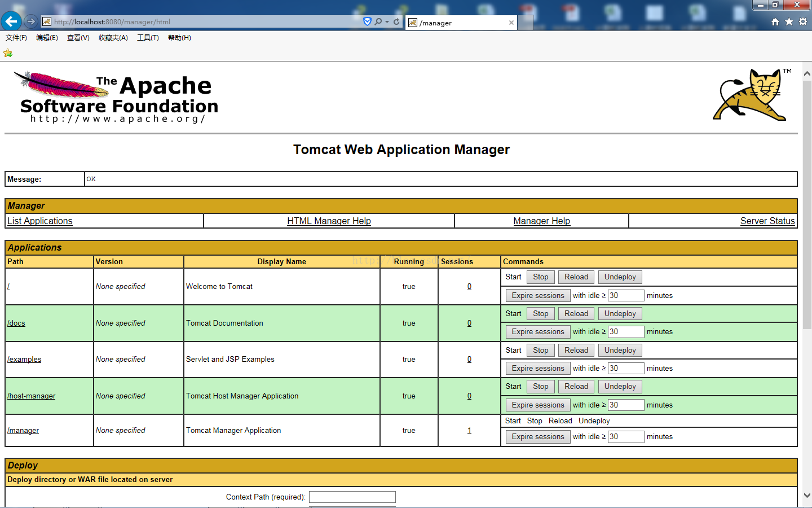Expire sessions for /manager application
The image size is (812, 508).
(x=538, y=437)
